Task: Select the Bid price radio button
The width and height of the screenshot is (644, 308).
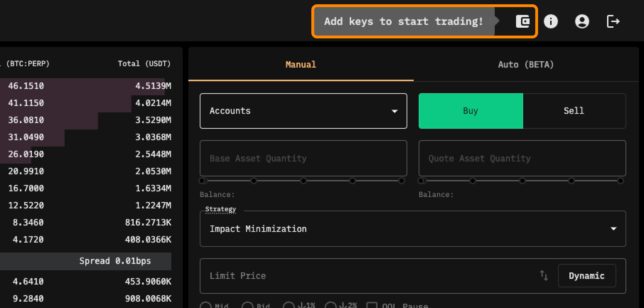Action: click(x=247, y=305)
